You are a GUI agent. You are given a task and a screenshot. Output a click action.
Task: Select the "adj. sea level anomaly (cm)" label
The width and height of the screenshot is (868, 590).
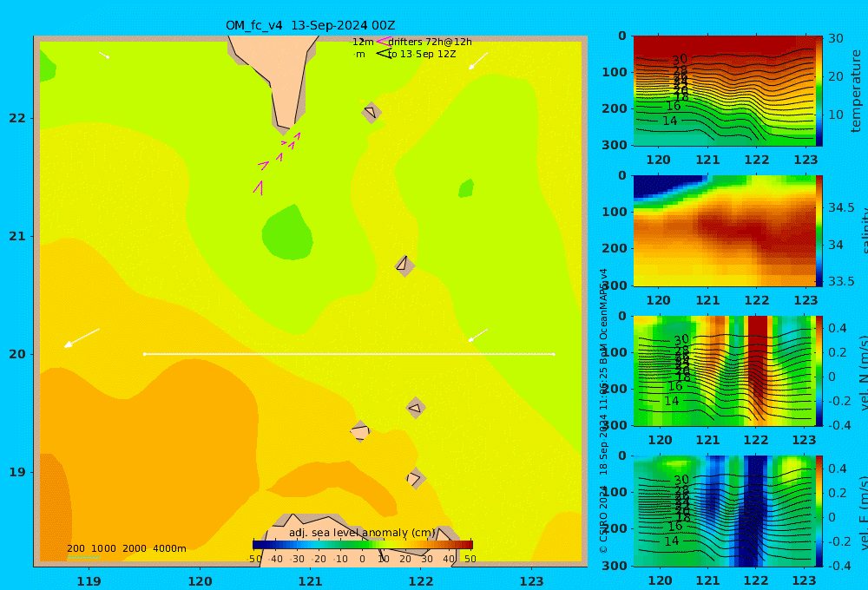click(x=362, y=533)
